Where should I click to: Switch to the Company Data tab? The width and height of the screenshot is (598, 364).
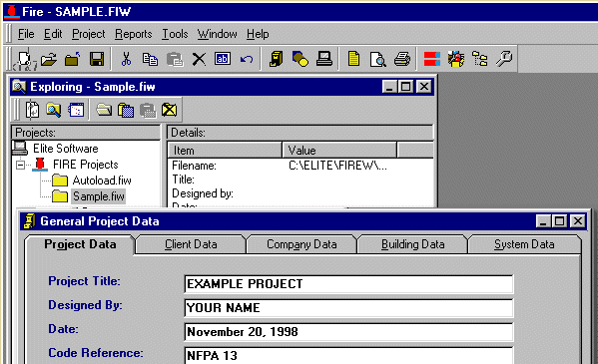[301, 244]
